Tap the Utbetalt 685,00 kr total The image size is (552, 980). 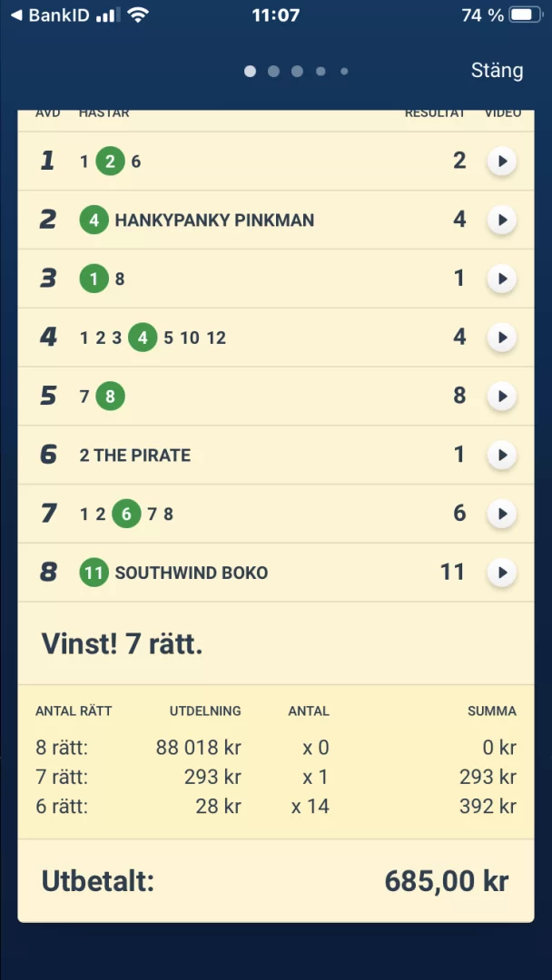coord(276,881)
